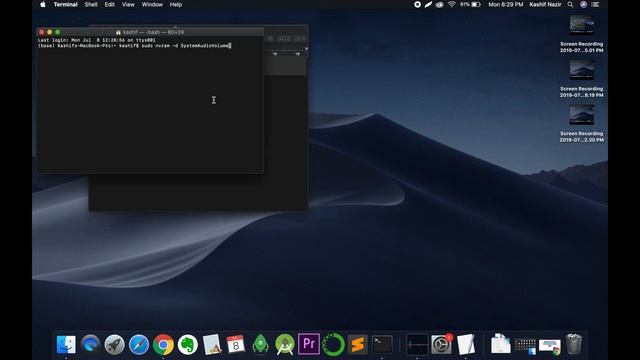Screen dimensions: 640x360
Task: Open the Shell menu
Action: pyautogui.click(x=91, y=4)
